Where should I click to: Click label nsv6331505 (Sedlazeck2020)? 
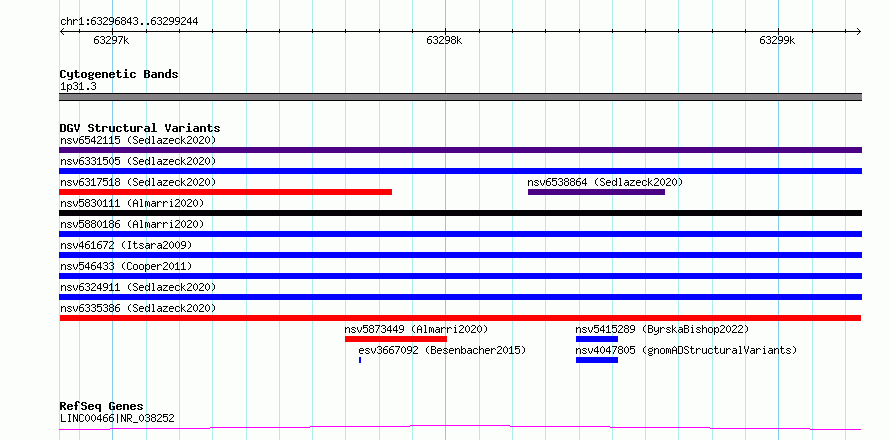click(138, 161)
